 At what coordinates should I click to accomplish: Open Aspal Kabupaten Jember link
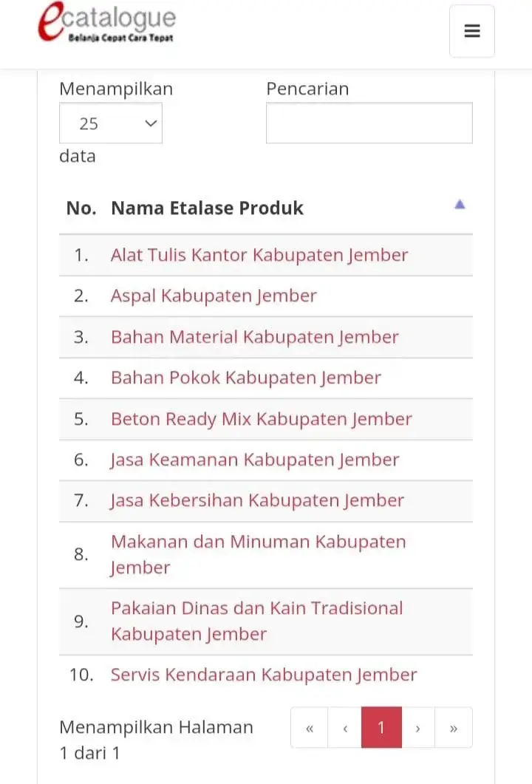pos(214,296)
